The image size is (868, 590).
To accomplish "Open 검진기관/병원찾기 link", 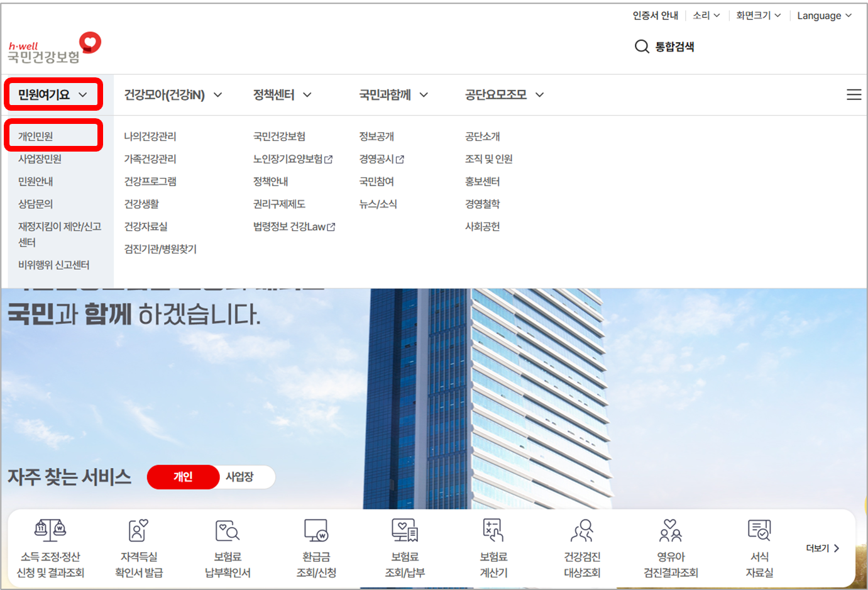I will pos(160,250).
